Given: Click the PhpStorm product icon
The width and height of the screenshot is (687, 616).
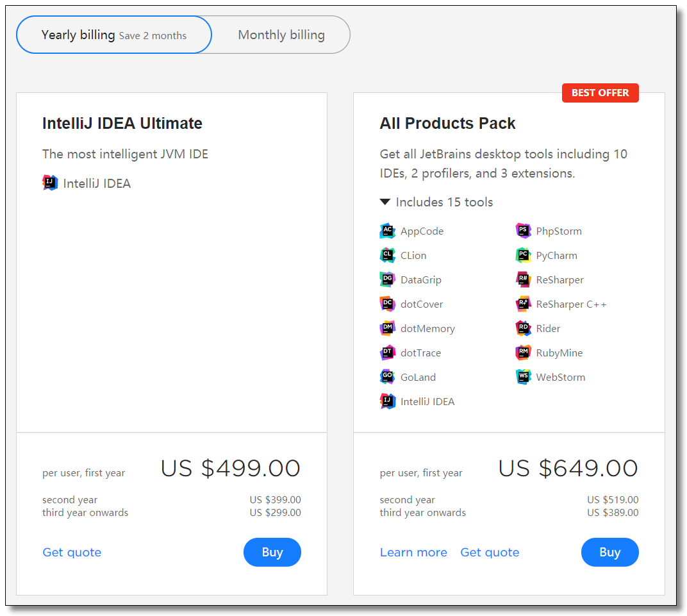Looking at the screenshot, I should pyautogui.click(x=523, y=231).
